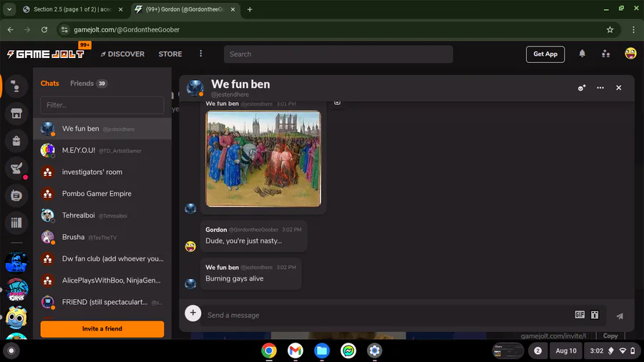Open the shared painting image in the chat
The image size is (644, 362).
263,158
